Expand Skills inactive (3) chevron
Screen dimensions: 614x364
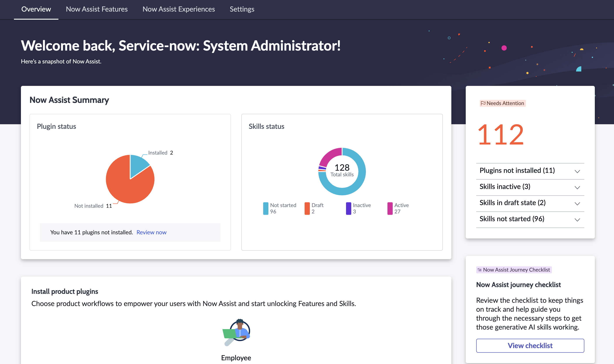click(577, 188)
